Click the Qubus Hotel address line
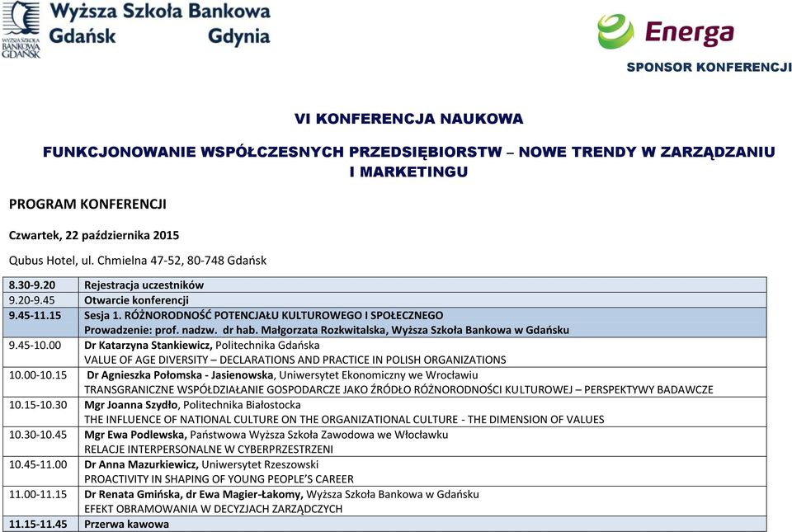 tap(138, 261)
